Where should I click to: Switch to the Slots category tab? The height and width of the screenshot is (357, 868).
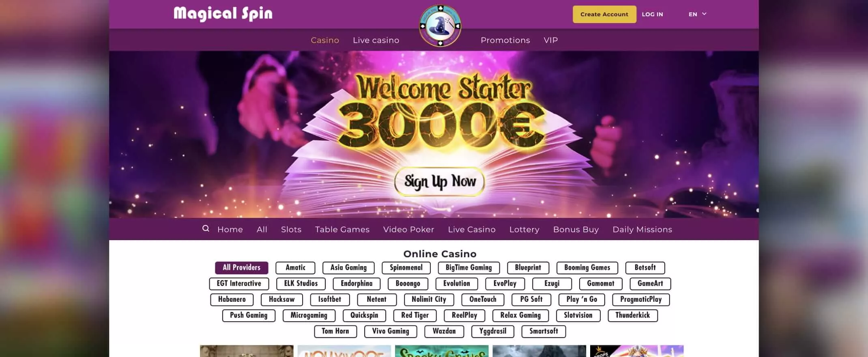tap(291, 230)
